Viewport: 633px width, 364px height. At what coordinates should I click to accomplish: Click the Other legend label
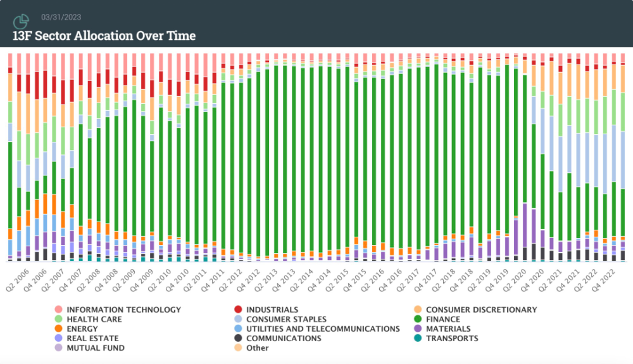click(x=257, y=348)
